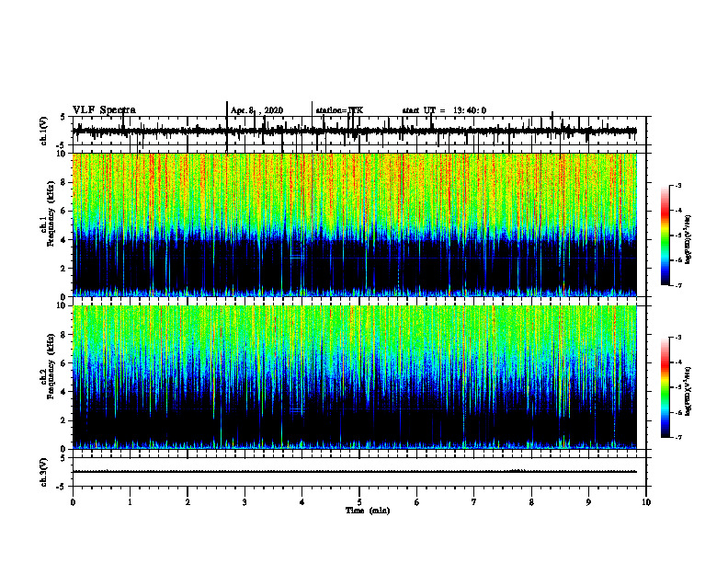Select the date text 'Apr. 8, 2020'
The height and width of the screenshot is (563, 728).
pos(256,110)
